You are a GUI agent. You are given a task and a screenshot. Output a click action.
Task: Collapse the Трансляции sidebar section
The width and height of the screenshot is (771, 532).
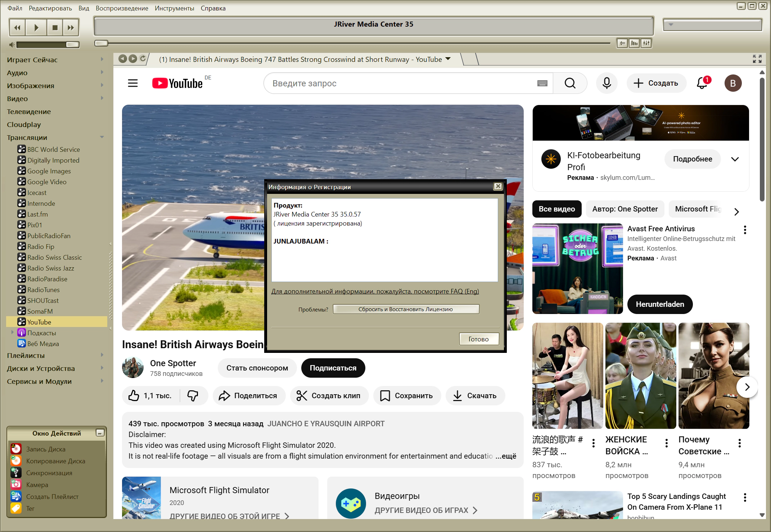102,137
